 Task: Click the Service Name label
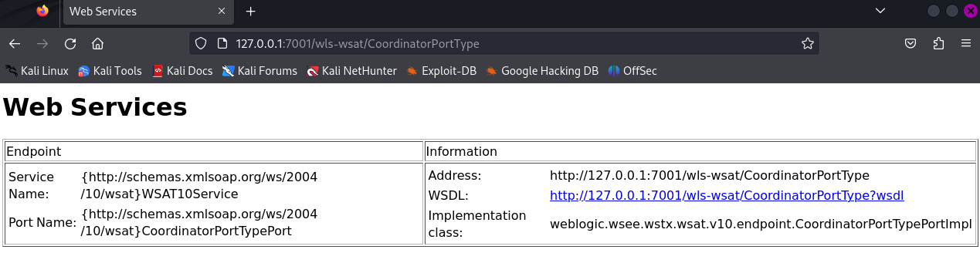coord(31,185)
